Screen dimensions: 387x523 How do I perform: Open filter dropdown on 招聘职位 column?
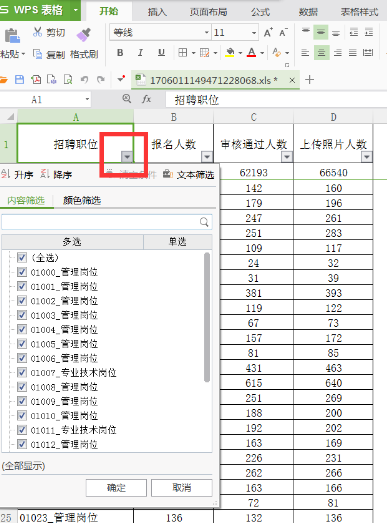tap(127, 156)
